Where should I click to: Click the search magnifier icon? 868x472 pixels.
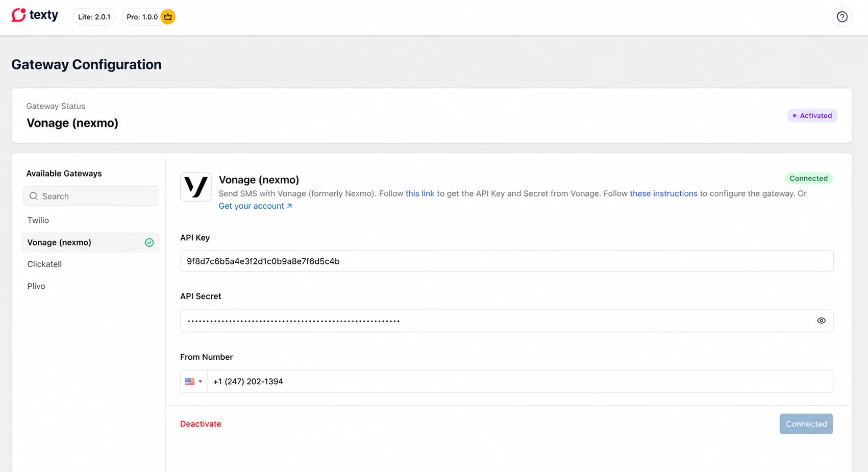click(x=34, y=196)
